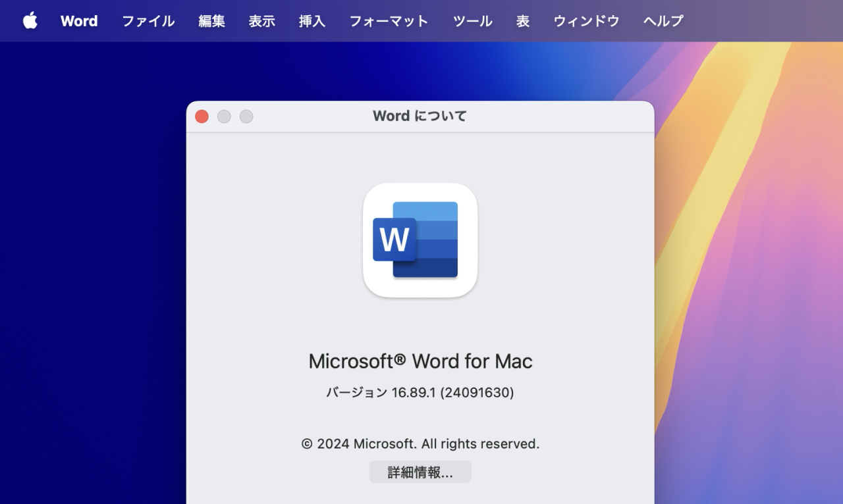This screenshot has width=843, height=504.
Task: Click the 詳細情報... button
Action: click(x=420, y=472)
